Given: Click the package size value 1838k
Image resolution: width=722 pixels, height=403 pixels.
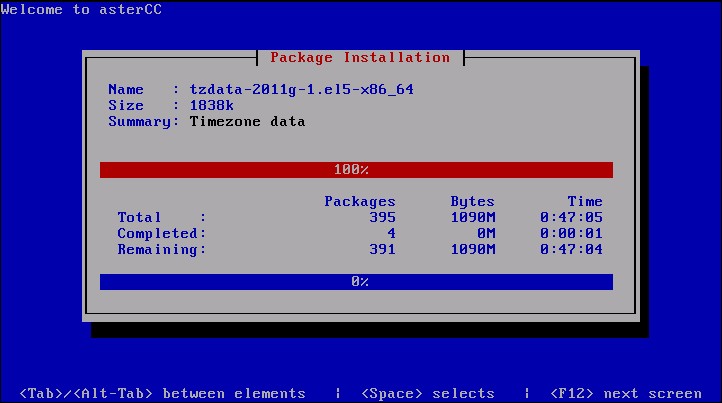Looking at the screenshot, I should point(209,105).
